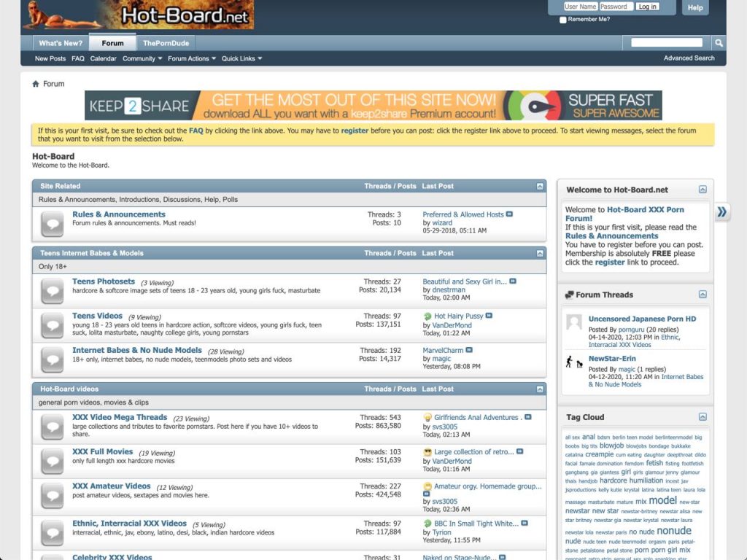Click the magnifier search icon

coord(719,43)
